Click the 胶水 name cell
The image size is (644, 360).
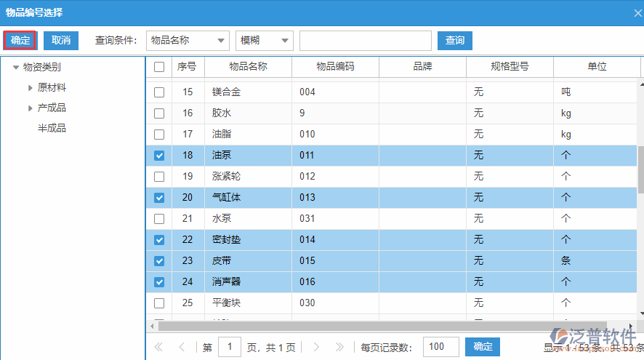pyautogui.click(x=248, y=113)
